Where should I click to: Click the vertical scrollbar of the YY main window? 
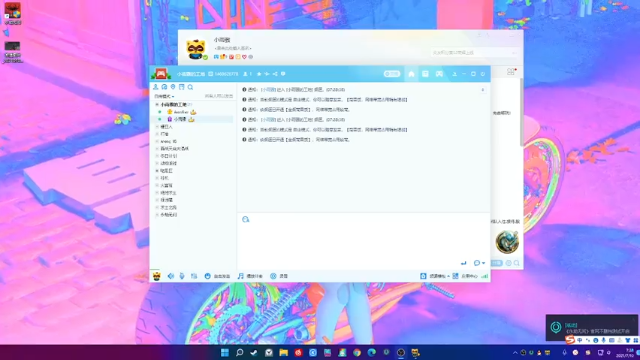[x=521, y=112]
